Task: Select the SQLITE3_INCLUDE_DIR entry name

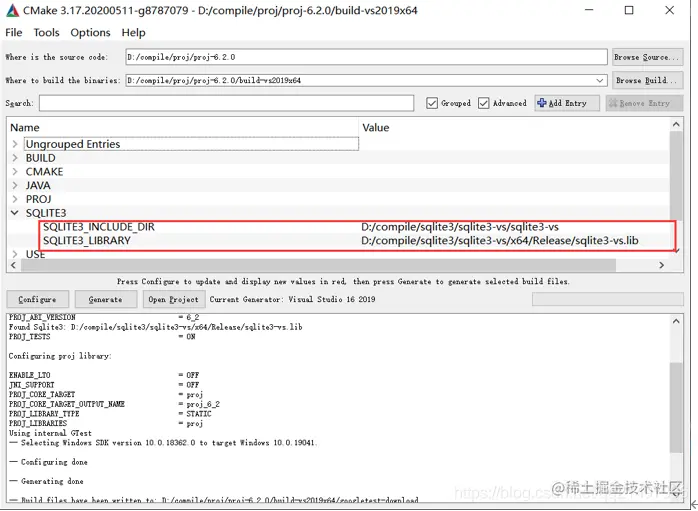Action: click(x=99, y=227)
